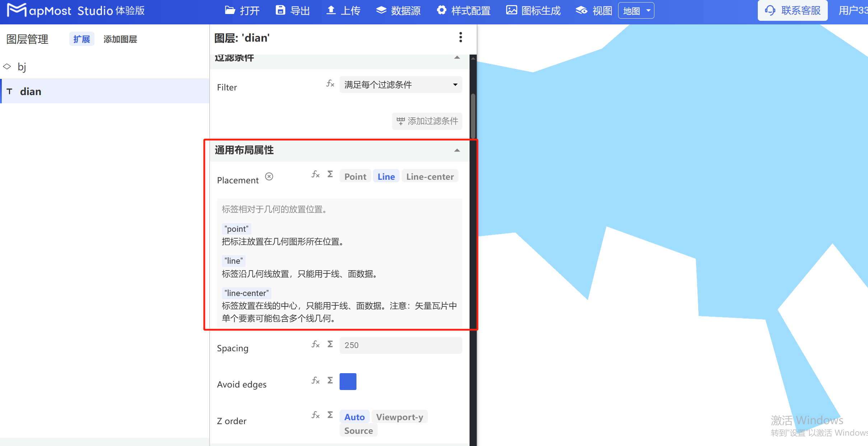
Task: Open the fx expression editor for Placement
Action: click(315, 175)
